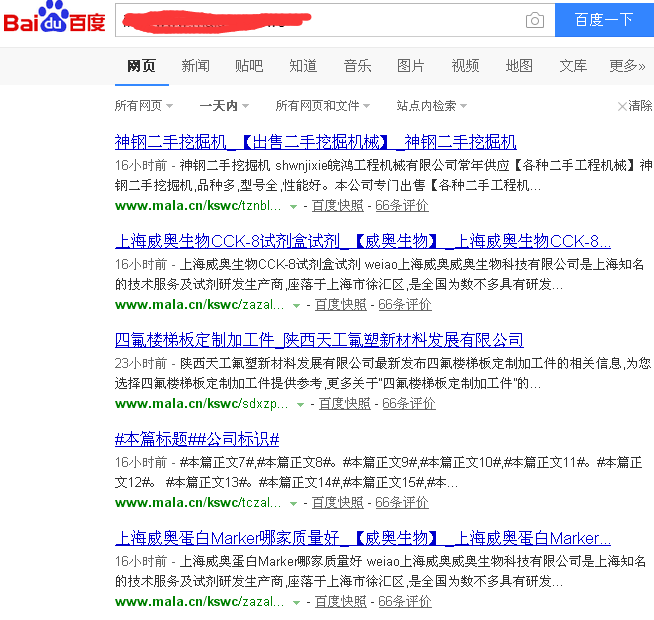
Task: Open the 四氟楼梯板定制加工件 result link
Action: coord(319,340)
